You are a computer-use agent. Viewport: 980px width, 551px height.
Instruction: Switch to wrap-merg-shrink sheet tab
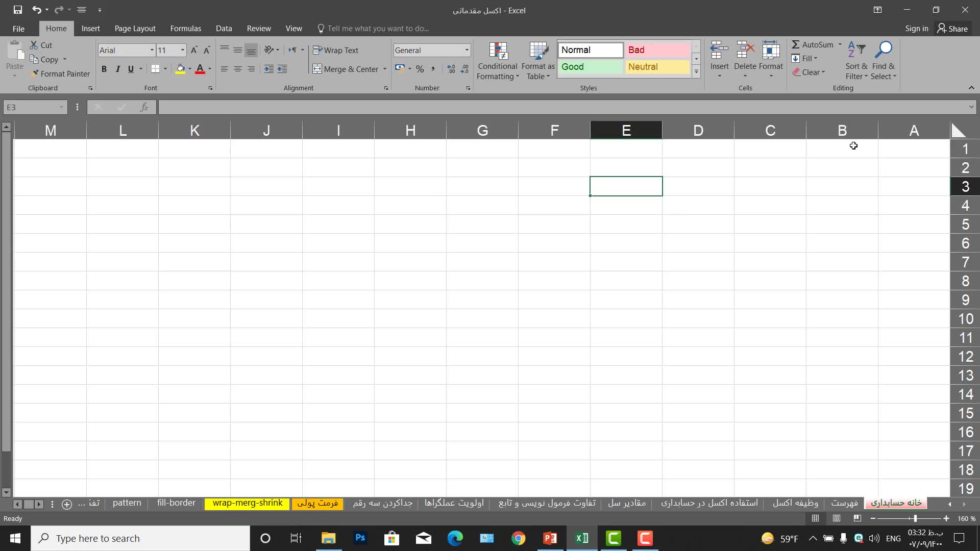(x=247, y=503)
